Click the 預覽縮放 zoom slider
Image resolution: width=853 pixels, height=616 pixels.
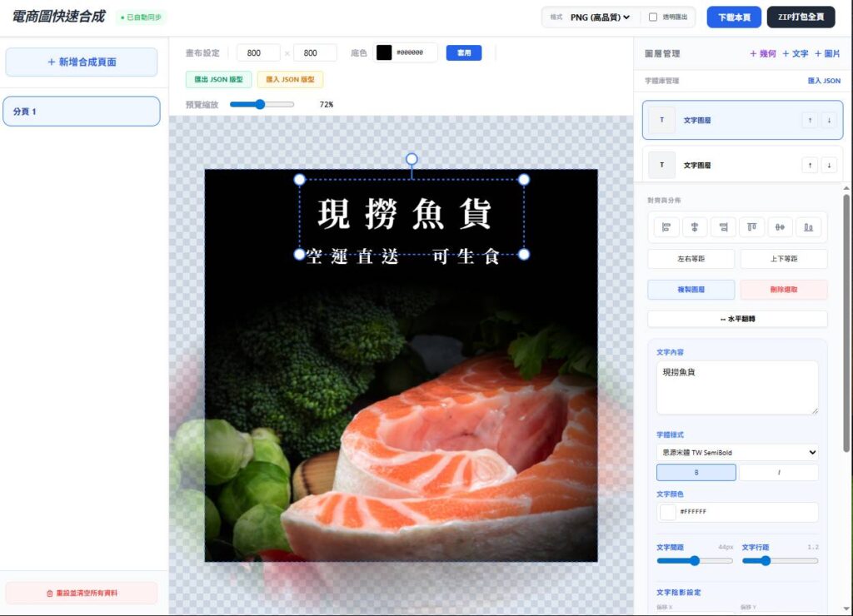tap(262, 105)
